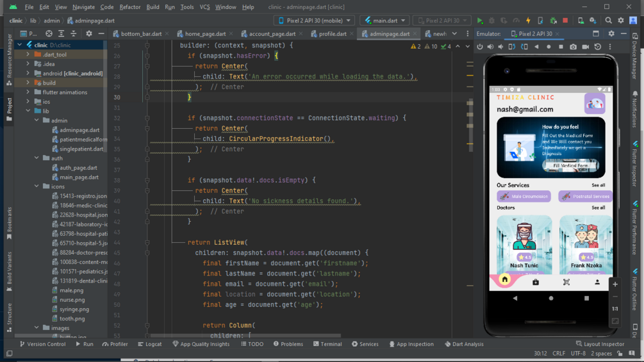Open the VCS menu

[204, 7]
